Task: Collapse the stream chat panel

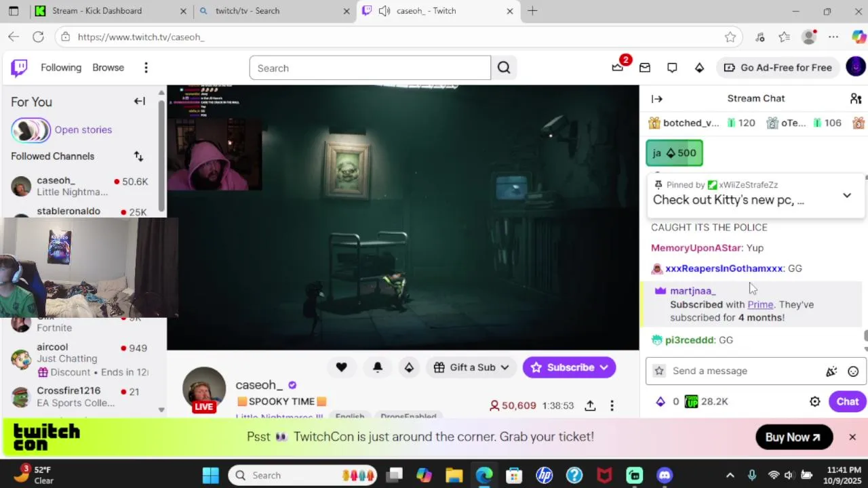Action: pyautogui.click(x=657, y=99)
